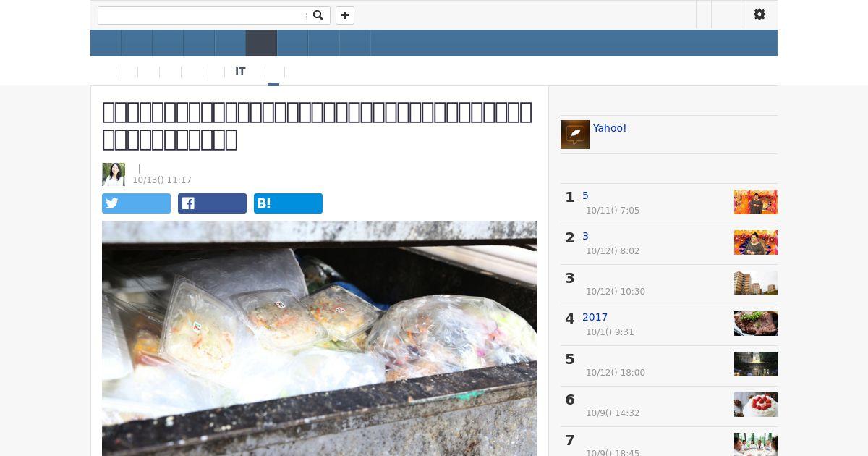
Task: Open building thumbnail for rank 3
Action: (756, 283)
